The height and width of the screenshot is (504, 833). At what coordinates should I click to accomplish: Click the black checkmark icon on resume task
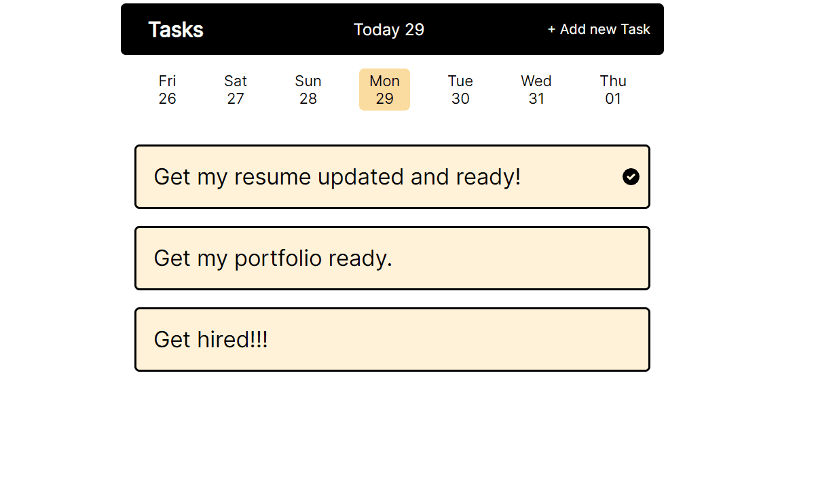tap(631, 176)
